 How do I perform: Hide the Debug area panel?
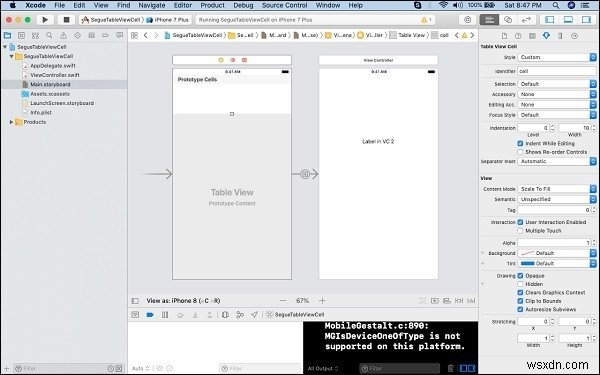point(568,20)
